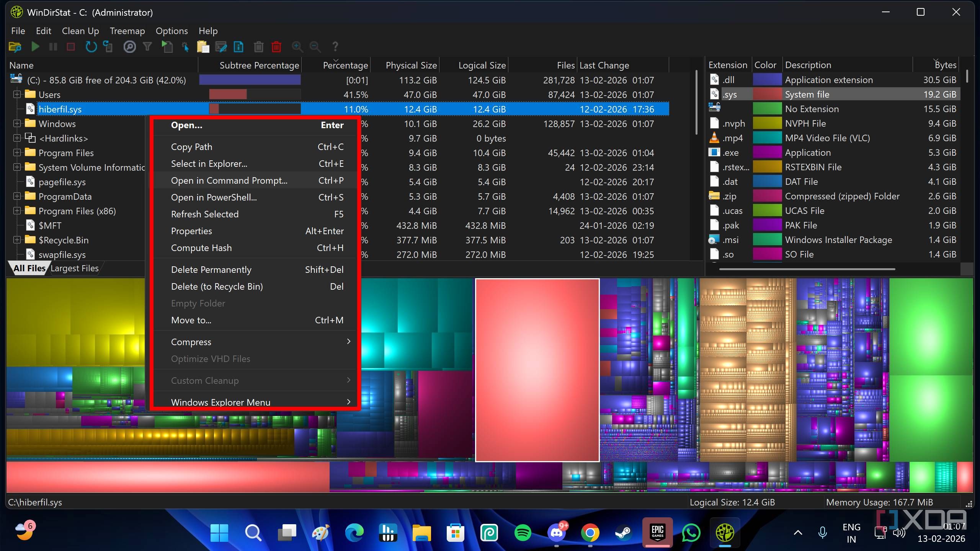Click the red Delete Permanently trash icon
The height and width of the screenshot is (551, 980).
(x=276, y=47)
